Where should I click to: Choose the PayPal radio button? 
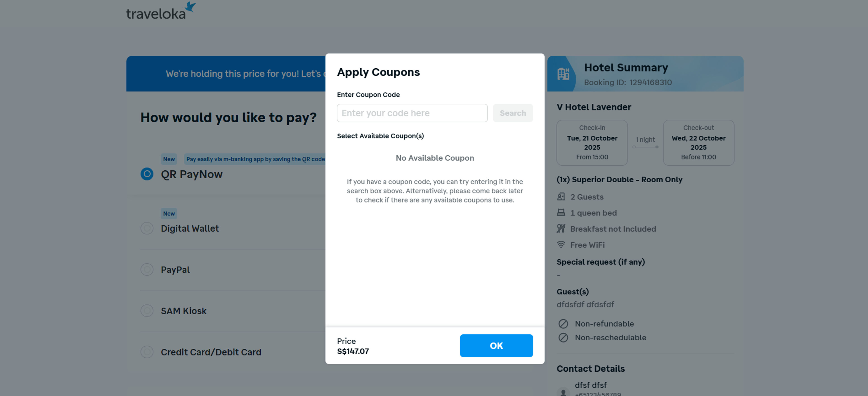pyautogui.click(x=147, y=270)
